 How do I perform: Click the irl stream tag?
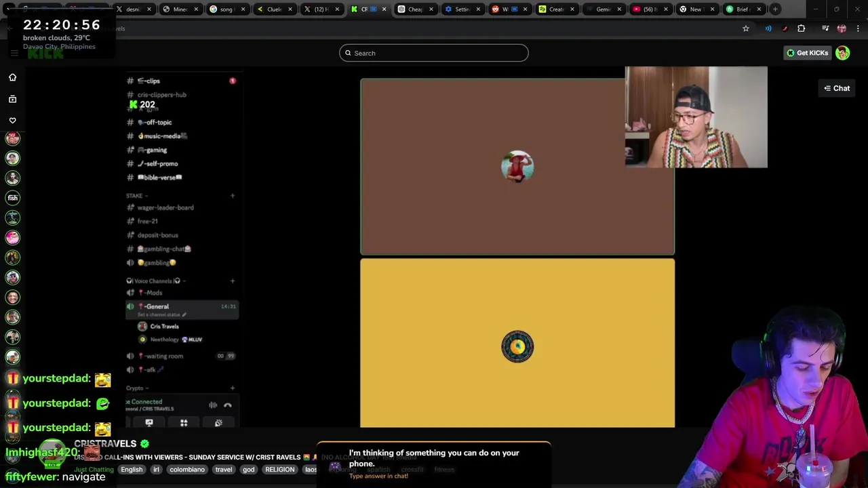pyautogui.click(x=156, y=469)
